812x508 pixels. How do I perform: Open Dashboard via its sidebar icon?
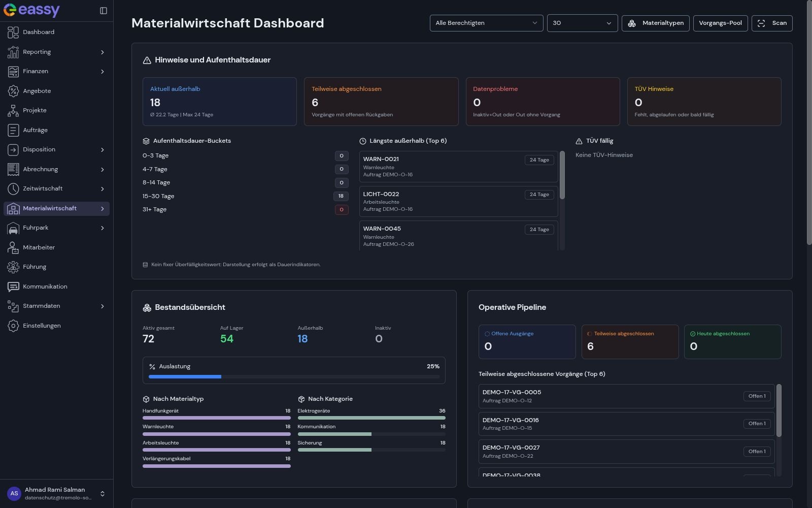pos(13,33)
